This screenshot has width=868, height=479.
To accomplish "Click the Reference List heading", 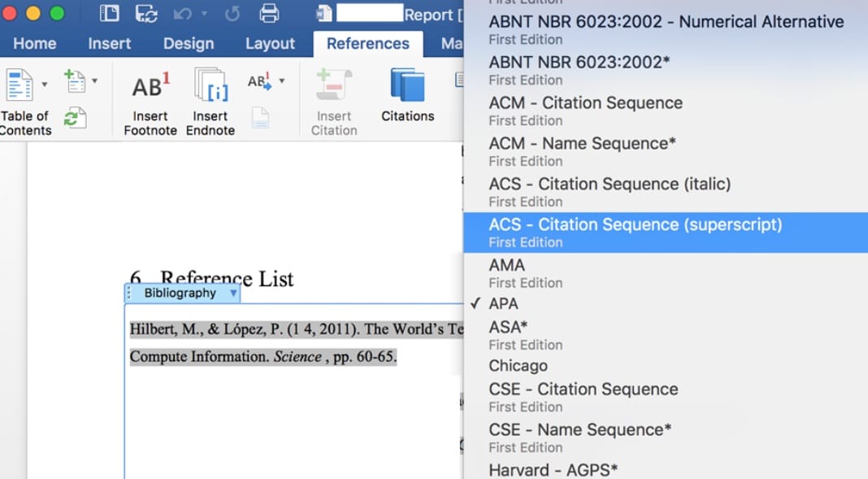I will click(x=211, y=278).
